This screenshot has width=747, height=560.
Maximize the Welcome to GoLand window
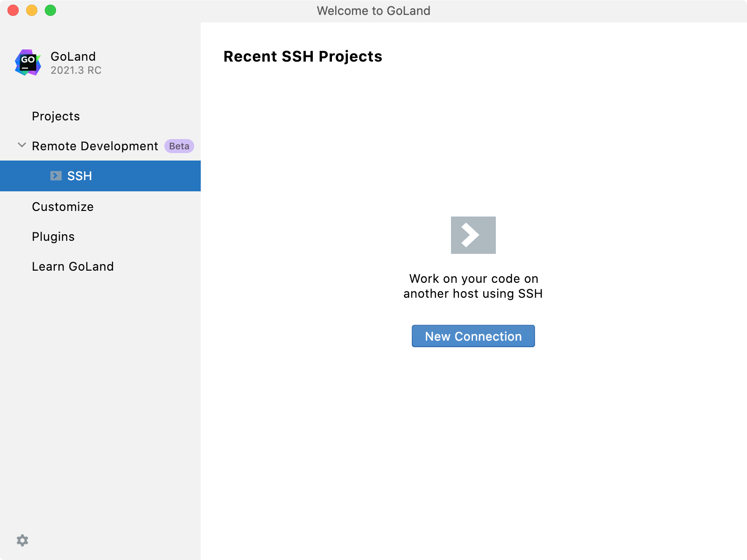point(50,10)
